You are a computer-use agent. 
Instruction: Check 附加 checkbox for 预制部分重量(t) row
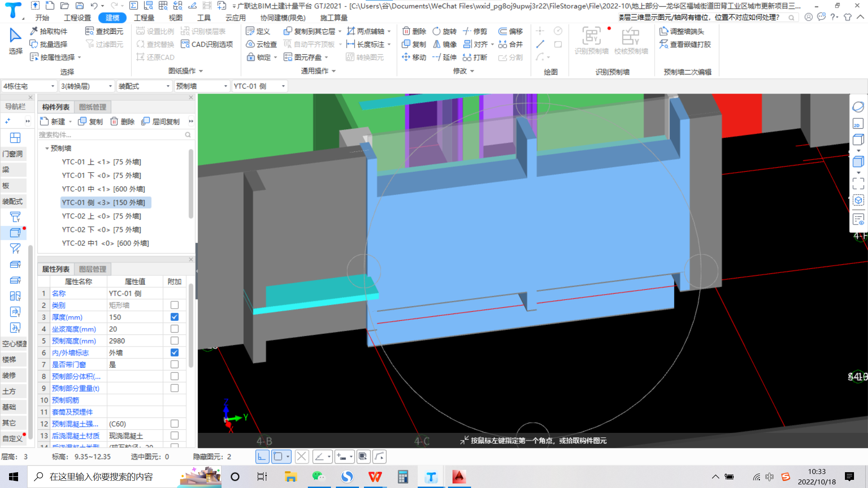175,388
